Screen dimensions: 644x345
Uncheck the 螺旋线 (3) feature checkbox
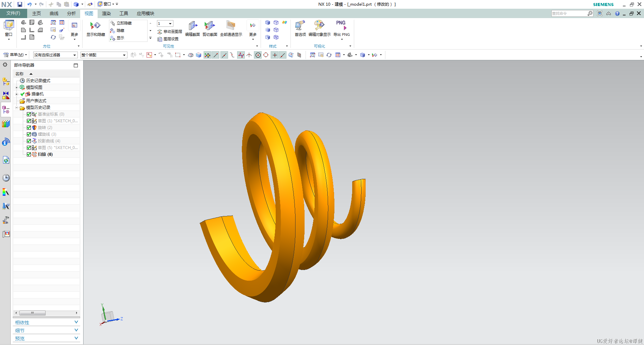tap(29, 134)
